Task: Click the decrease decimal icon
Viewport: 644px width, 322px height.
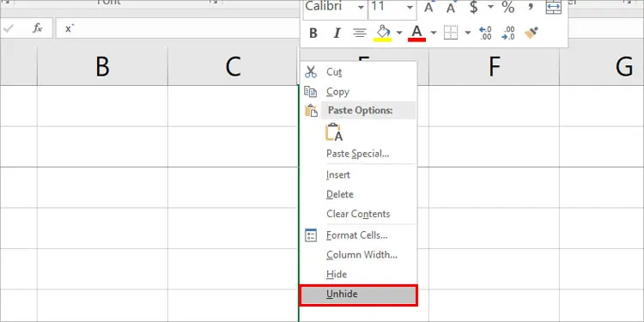Action: coord(508,33)
